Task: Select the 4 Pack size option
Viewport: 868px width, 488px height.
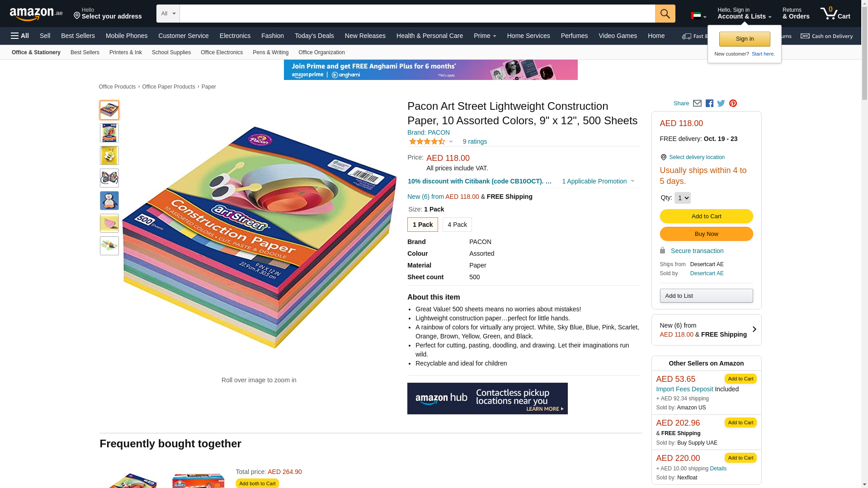Action: 457,225
